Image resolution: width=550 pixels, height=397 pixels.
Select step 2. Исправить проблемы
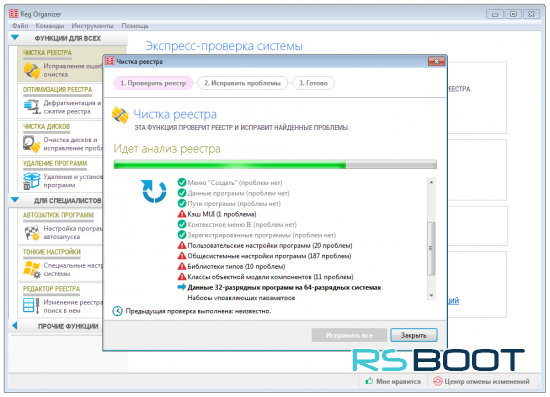pos(242,83)
